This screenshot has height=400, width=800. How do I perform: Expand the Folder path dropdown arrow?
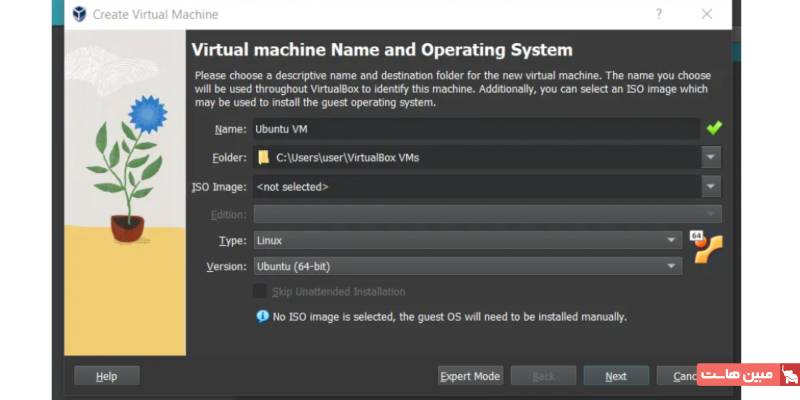pos(711,157)
